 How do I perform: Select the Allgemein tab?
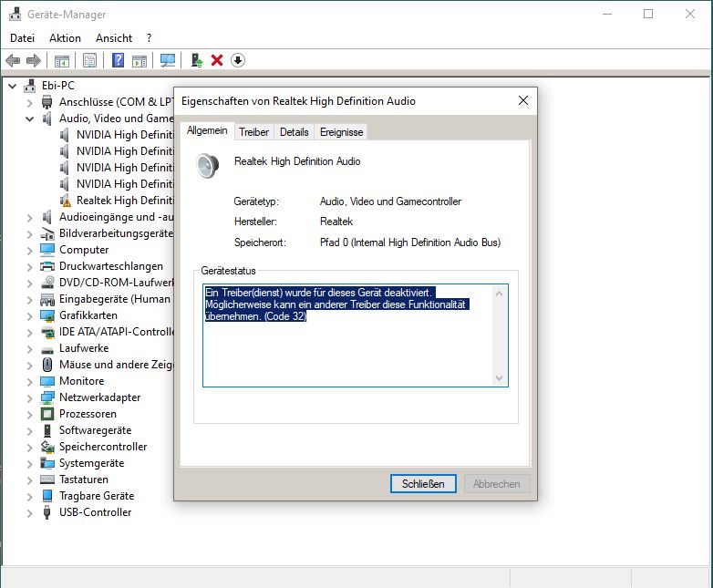pos(207,130)
